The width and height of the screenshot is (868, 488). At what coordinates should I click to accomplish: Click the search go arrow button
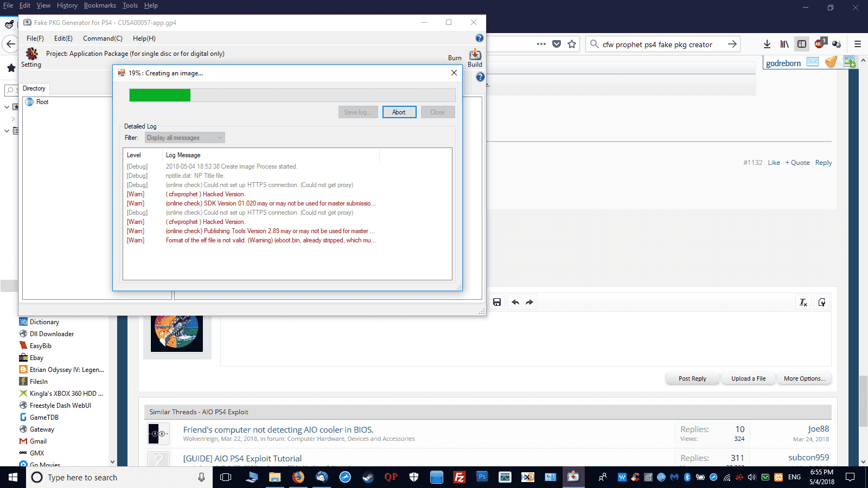point(732,44)
